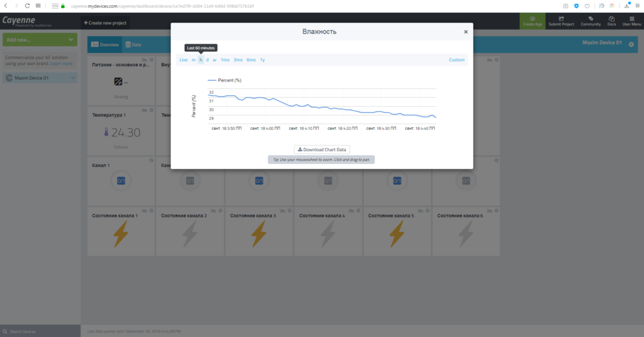
Task: Open device settings gear for Maxim Device 01
Action: click(631, 44)
